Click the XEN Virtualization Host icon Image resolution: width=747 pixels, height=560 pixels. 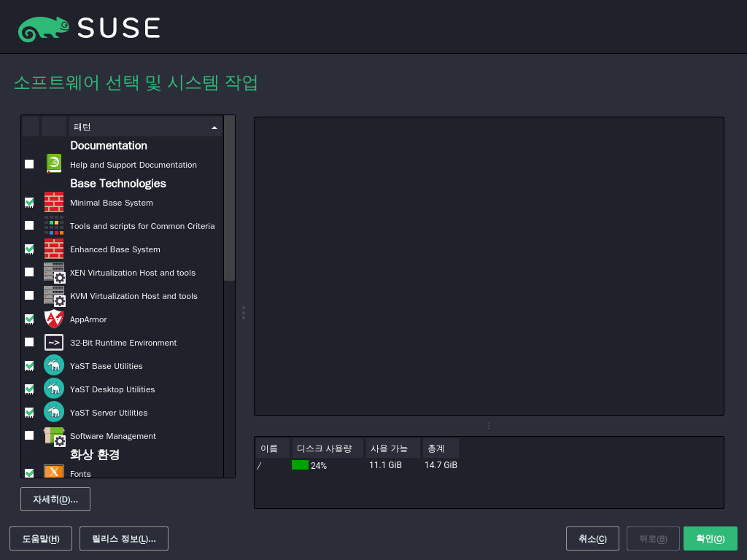[54, 273]
